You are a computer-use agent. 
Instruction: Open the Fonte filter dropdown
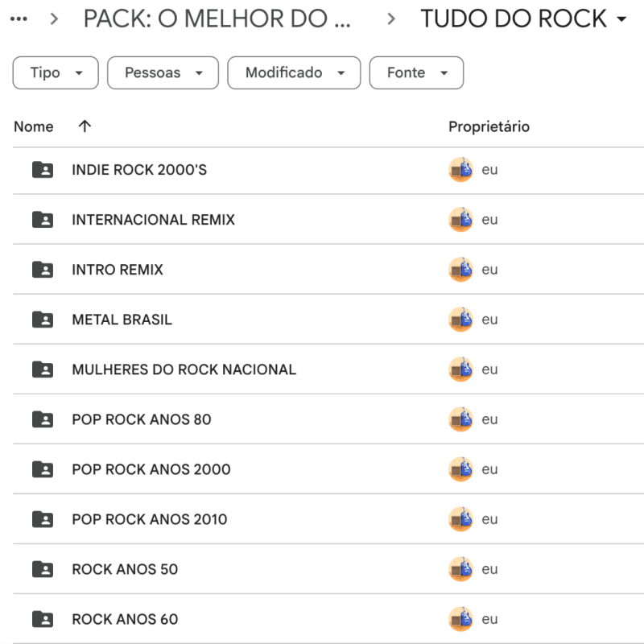416,72
